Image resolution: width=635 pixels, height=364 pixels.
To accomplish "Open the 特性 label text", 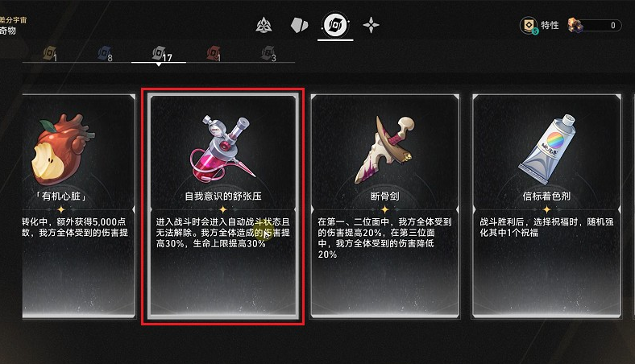I will [x=550, y=25].
